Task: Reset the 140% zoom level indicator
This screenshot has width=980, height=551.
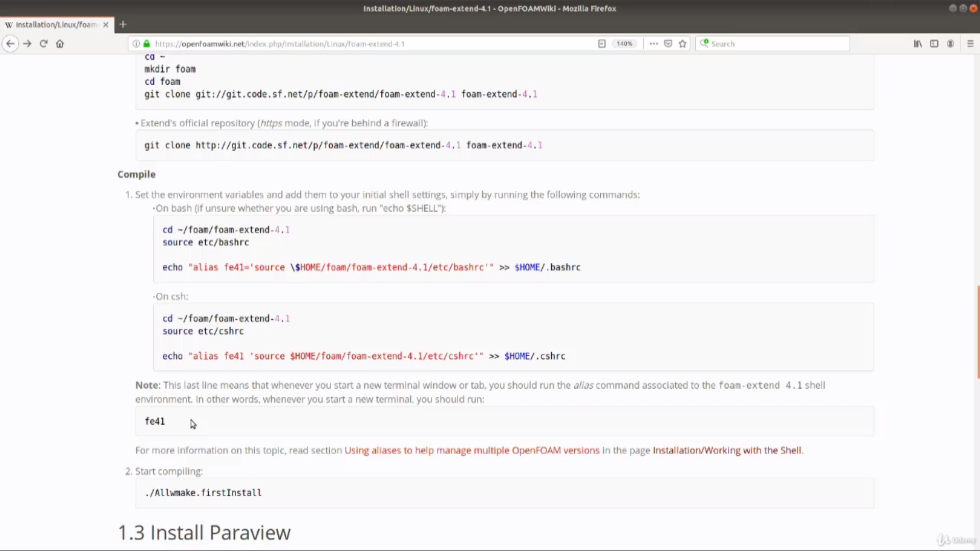Action: pos(624,44)
